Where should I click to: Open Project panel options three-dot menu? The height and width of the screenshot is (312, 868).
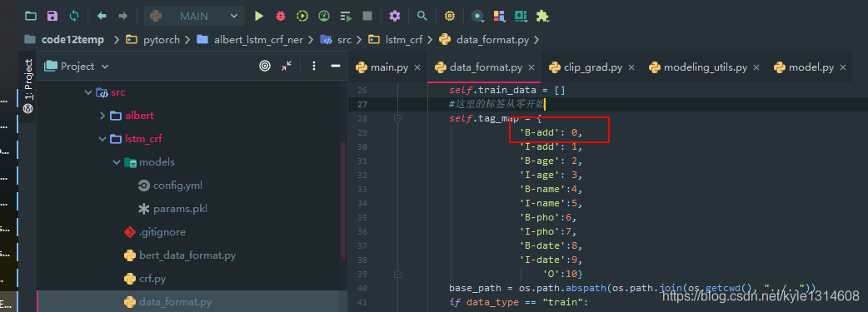click(314, 67)
